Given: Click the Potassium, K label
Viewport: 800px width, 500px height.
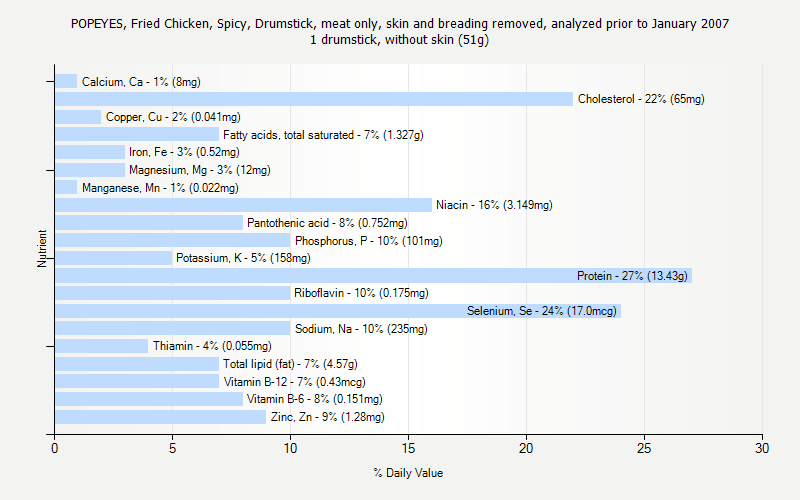Looking at the screenshot, I should 243,258.
